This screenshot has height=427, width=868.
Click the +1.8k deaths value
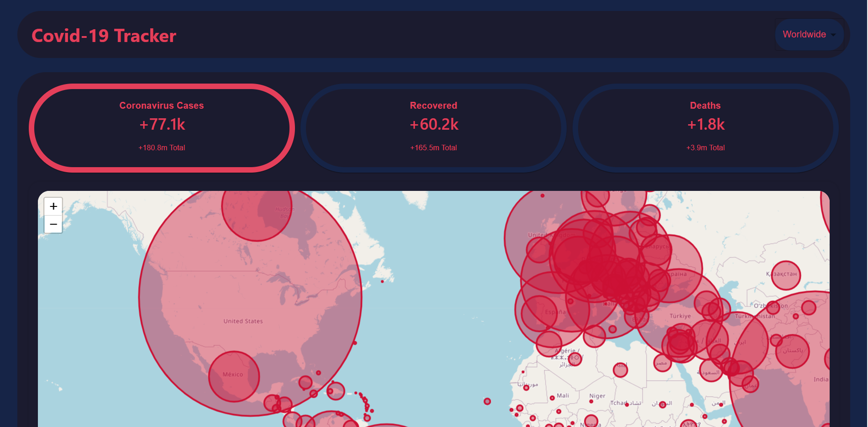click(x=706, y=124)
